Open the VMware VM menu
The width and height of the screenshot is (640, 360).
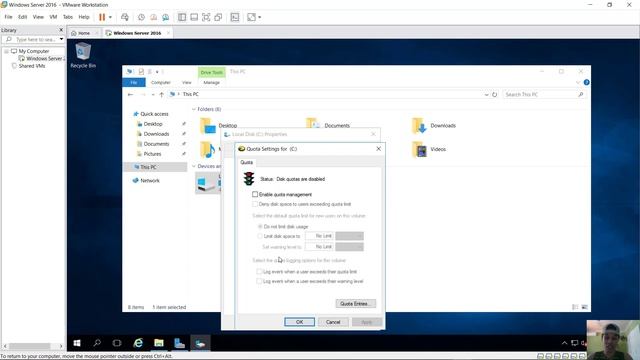53,17
